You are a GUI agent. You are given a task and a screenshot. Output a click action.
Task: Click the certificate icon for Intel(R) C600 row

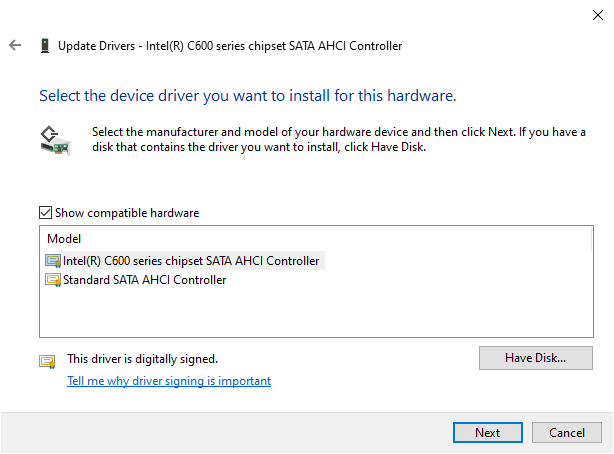53,261
